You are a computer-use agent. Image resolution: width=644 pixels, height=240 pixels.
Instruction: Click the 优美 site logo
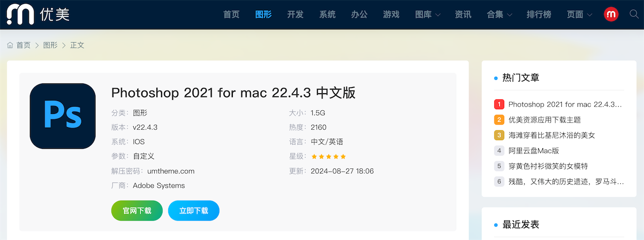click(38, 14)
